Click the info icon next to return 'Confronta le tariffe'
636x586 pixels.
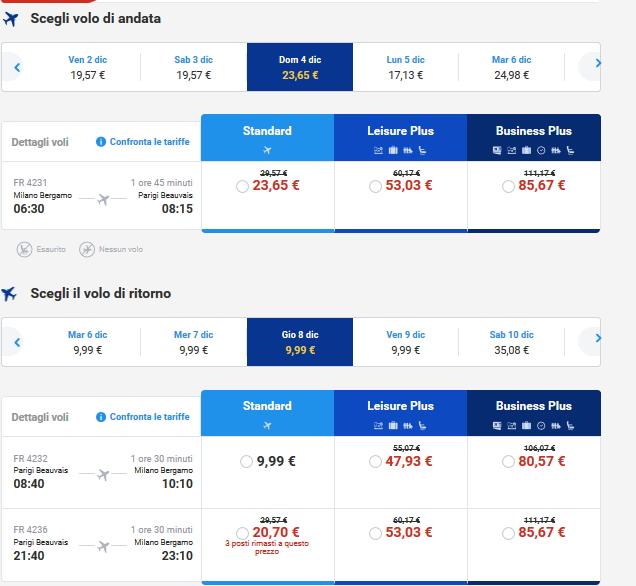101,417
